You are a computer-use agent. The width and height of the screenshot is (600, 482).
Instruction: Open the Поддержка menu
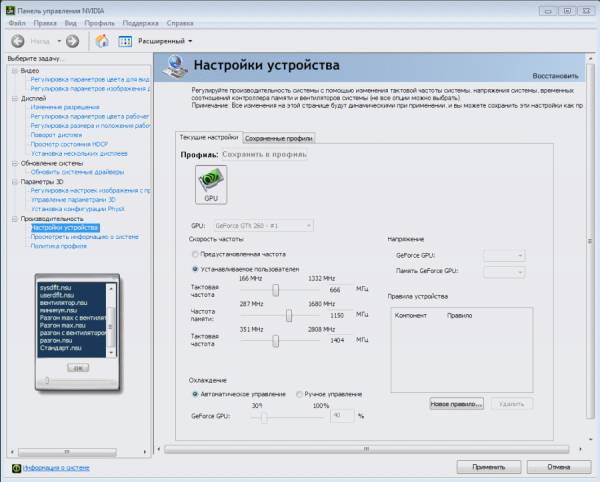tap(140, 23)
